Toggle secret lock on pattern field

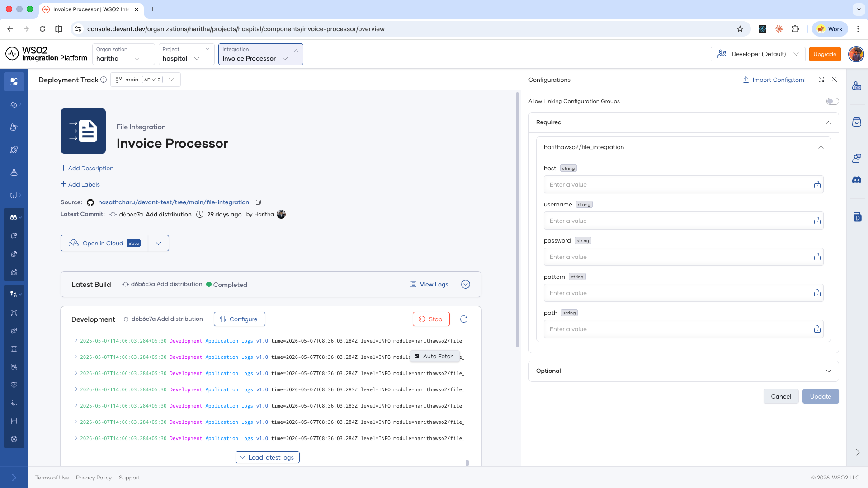tap(817, 293)
